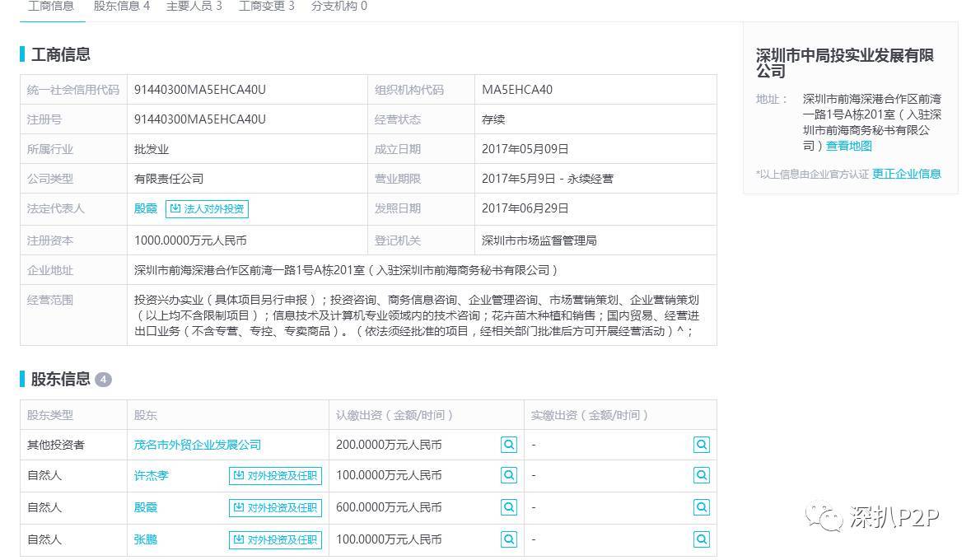Click the industry value 批发业
This screenshot has height=560, width=971.
point(151,149)
